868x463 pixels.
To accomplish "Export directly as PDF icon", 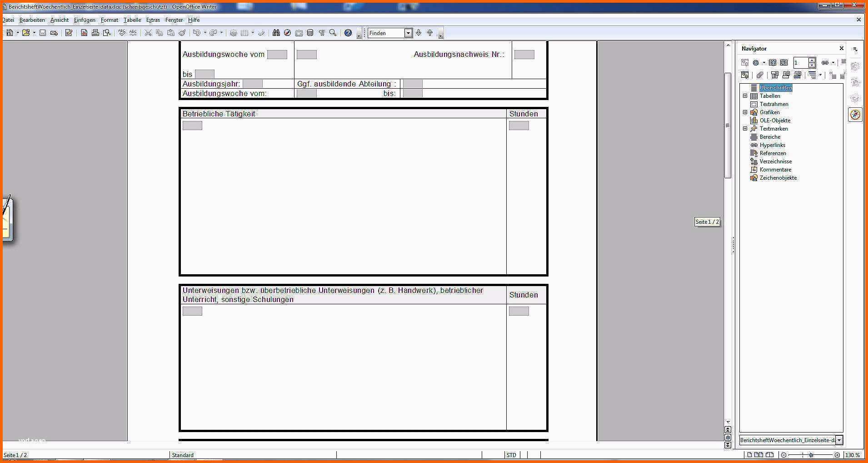I will pyautogui.click(x=84, y=33).
